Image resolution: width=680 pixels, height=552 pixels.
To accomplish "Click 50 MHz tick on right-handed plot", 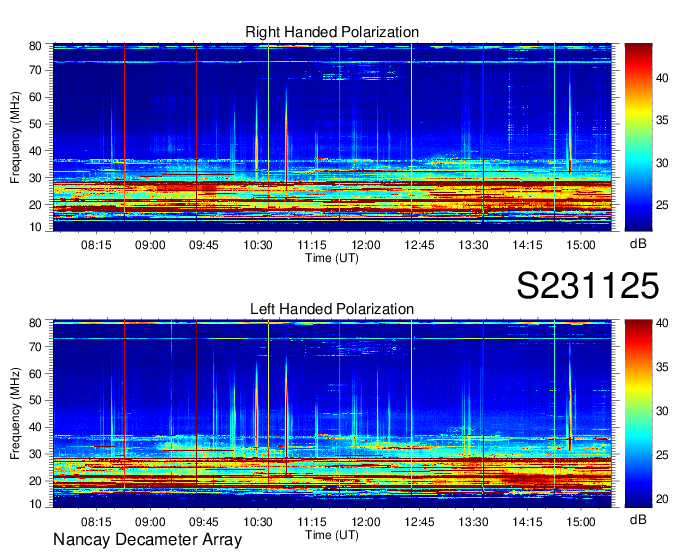I will pyautogui.click(x=35, y=124).
